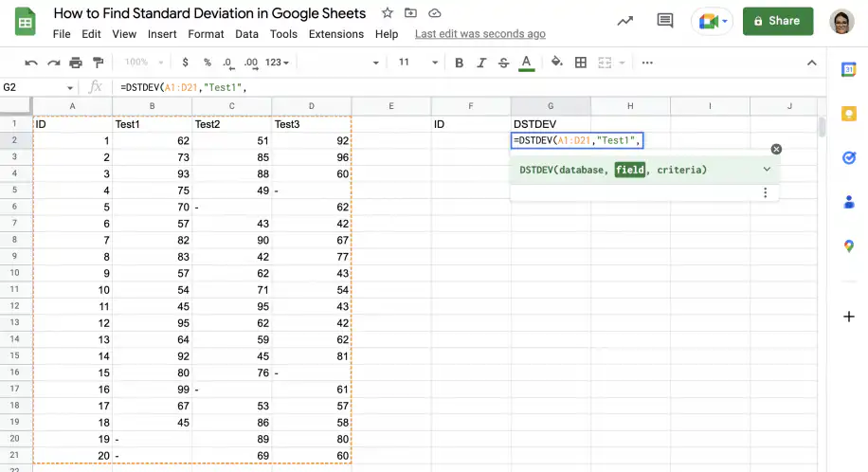Open the Data menu
This screenshot has width=868, height=472.
[x=247, y=34]
